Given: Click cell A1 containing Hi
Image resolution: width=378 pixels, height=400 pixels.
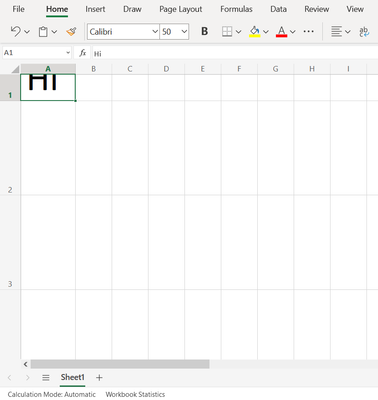Looking at the screenshot, I should (48, 87).
